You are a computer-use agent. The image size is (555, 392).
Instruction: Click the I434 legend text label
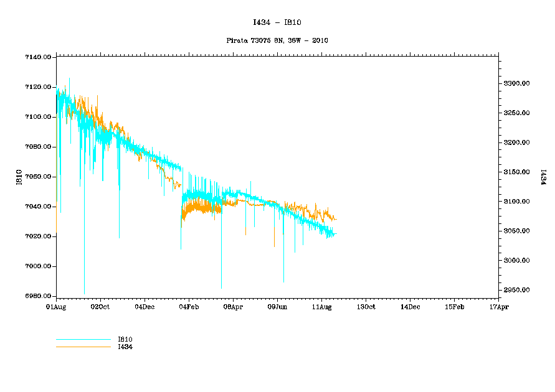(x=125, y=347)
